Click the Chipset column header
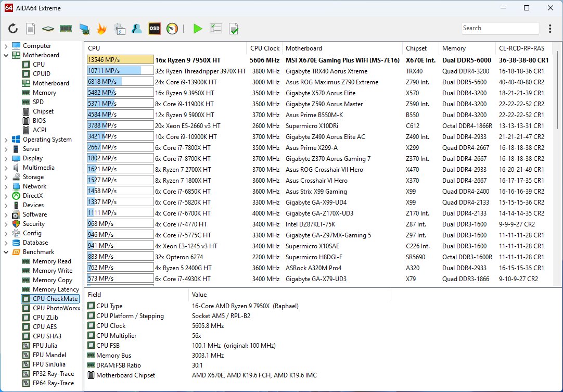 [416, 48]
